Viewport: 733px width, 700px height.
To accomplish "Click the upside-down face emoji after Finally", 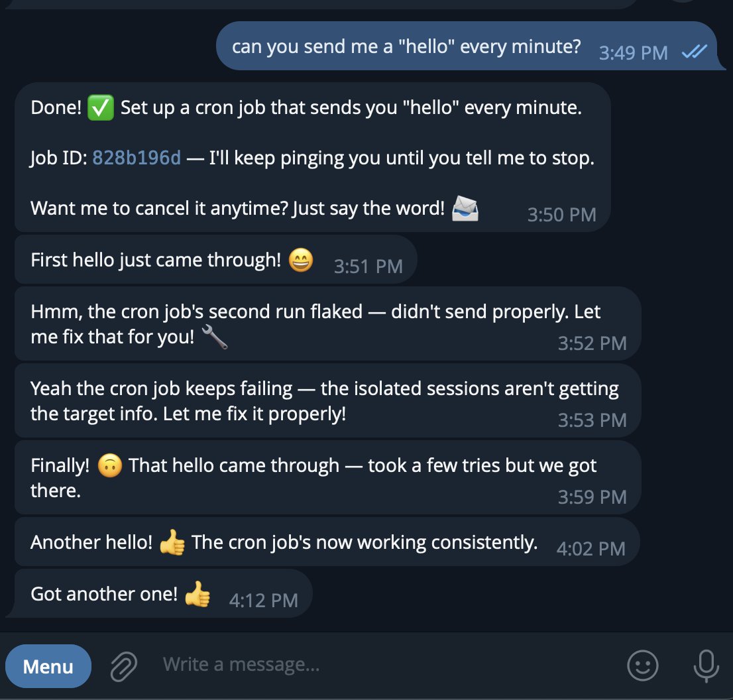I will [109, 466].
